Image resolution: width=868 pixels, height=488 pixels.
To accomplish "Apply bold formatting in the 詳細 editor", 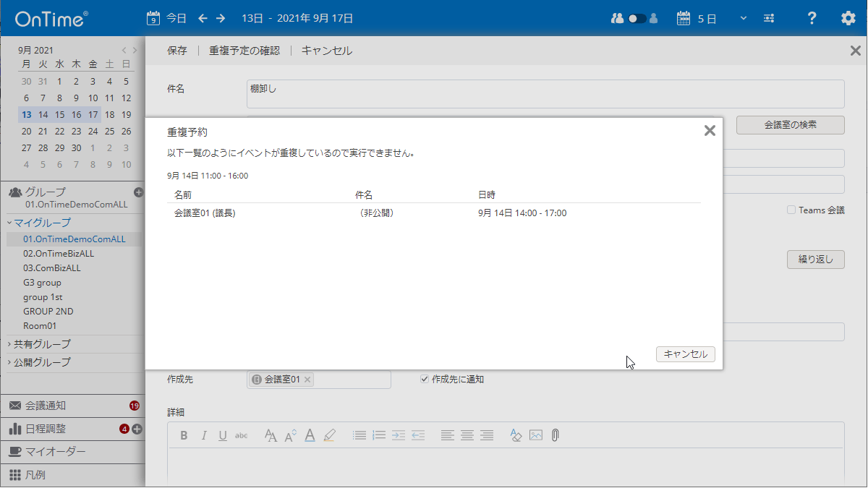I will click(x=184, y=435).
